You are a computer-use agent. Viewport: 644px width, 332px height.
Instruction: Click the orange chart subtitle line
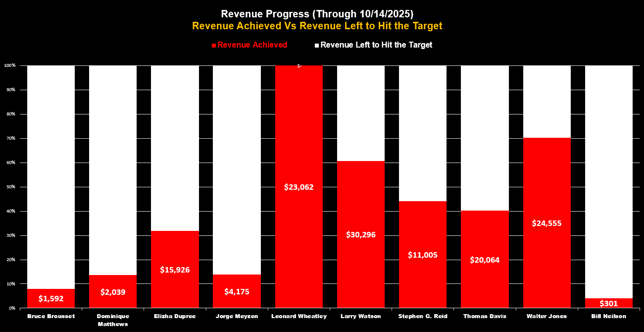[x=317, y=26]
